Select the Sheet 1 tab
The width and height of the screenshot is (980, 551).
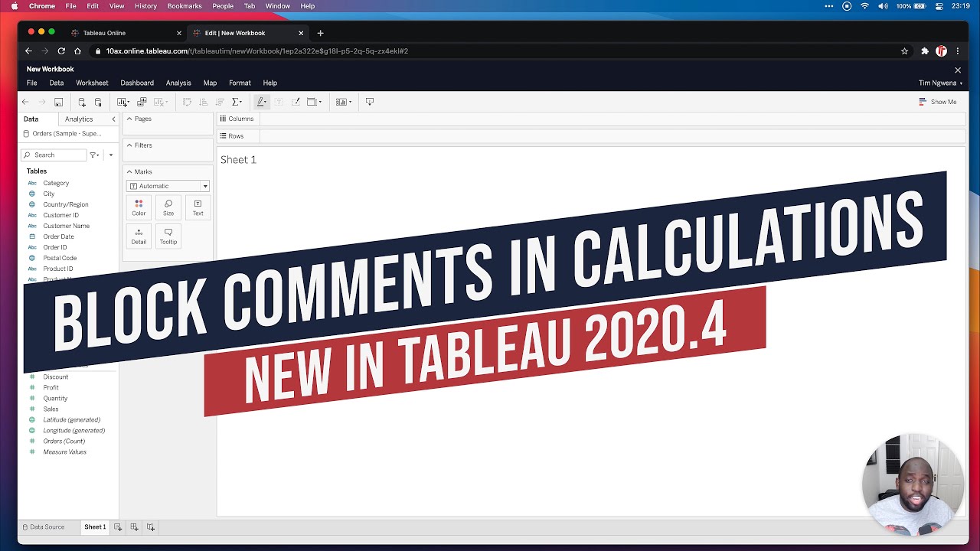(x=95, y=527)
